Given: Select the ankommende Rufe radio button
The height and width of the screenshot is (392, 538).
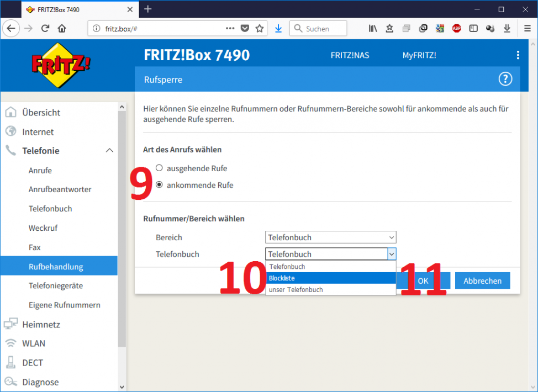Looking at the screenshot, I should [160, 185].
